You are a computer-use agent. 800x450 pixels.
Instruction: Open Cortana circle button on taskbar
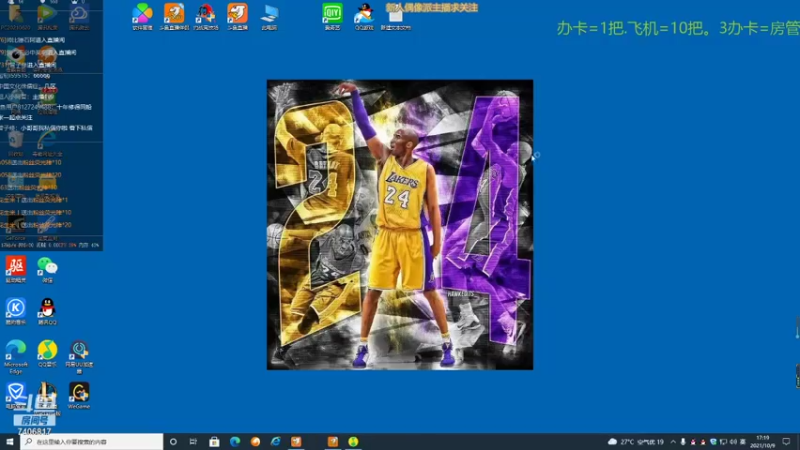[x=173, y=441]
